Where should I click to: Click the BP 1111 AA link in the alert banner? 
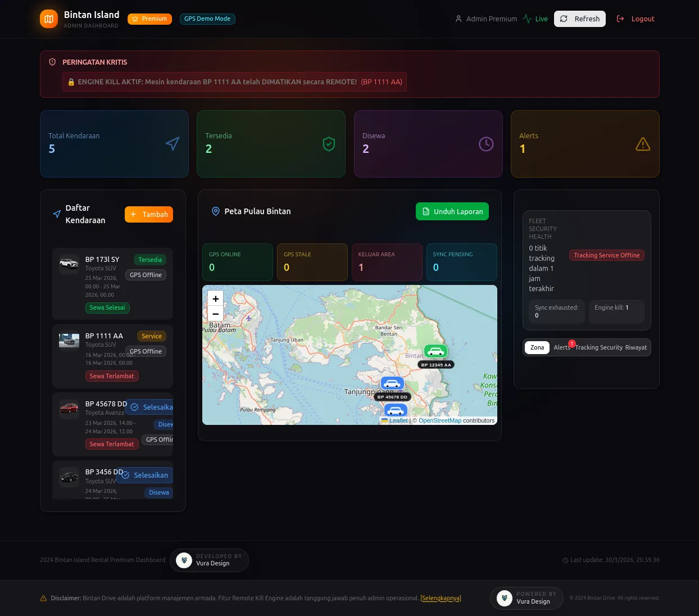tap(382, 81)
